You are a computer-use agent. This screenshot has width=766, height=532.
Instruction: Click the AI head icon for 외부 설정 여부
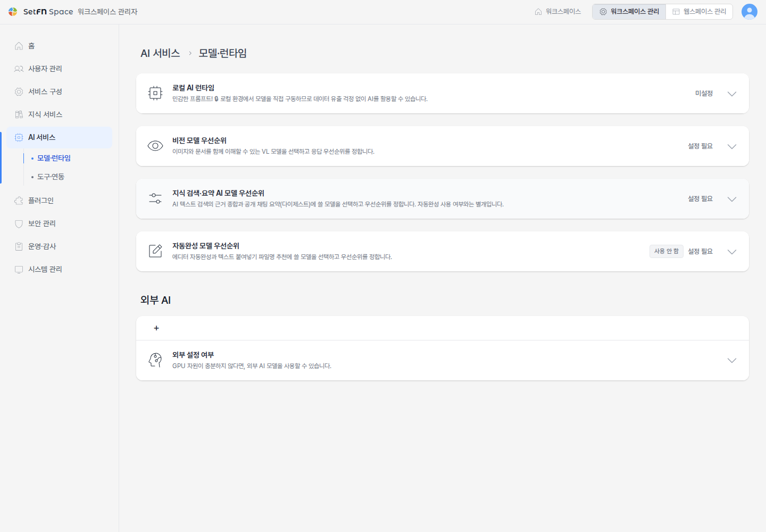(x=155, y=360)
